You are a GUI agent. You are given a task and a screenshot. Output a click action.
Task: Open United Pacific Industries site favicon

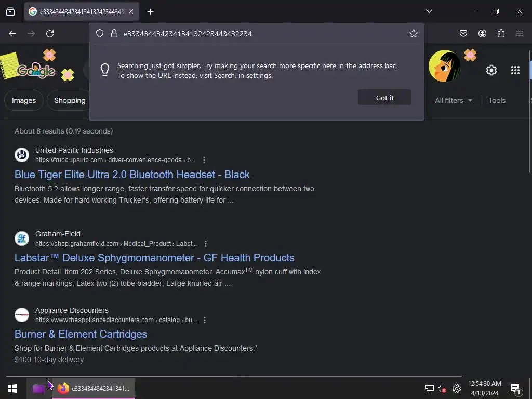pyautogui.click(x=22, y=155)
